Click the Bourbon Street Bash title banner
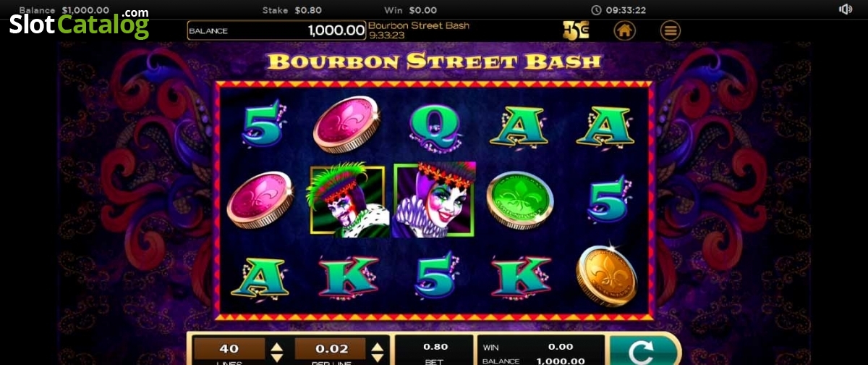The image size is (868, 365). coord(434,61)
